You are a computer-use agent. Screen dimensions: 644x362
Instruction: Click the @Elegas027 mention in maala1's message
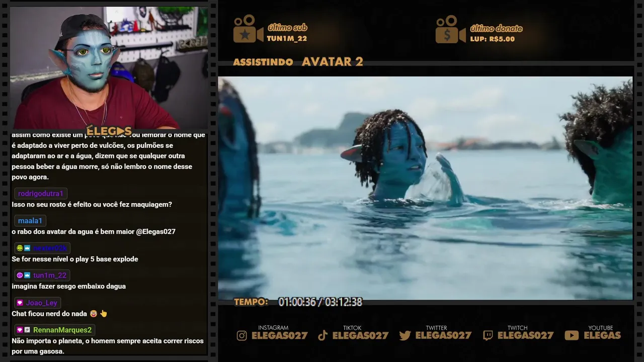(x=156, y=232)
